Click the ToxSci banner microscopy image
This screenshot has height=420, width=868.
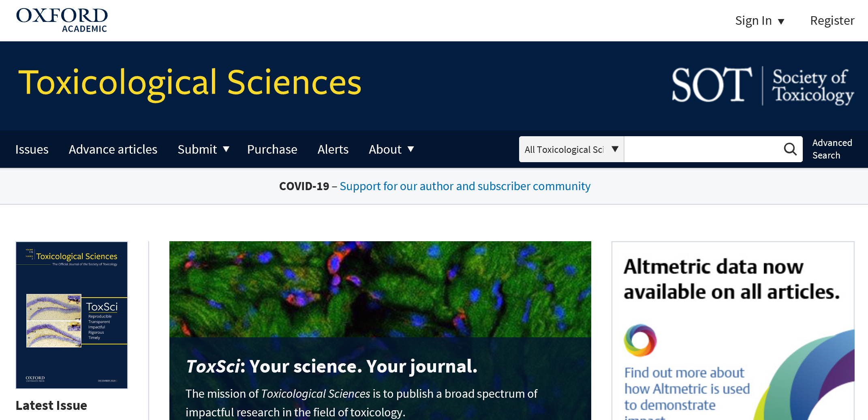click(x=380, y=289)
